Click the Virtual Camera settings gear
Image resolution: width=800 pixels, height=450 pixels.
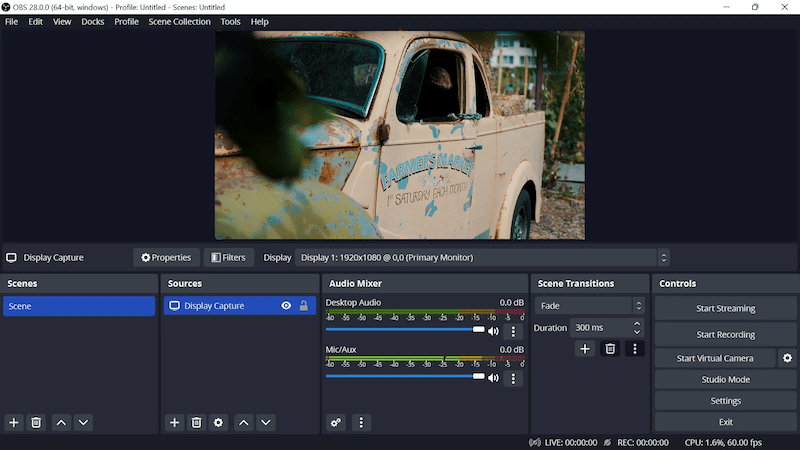pos(787,358)
